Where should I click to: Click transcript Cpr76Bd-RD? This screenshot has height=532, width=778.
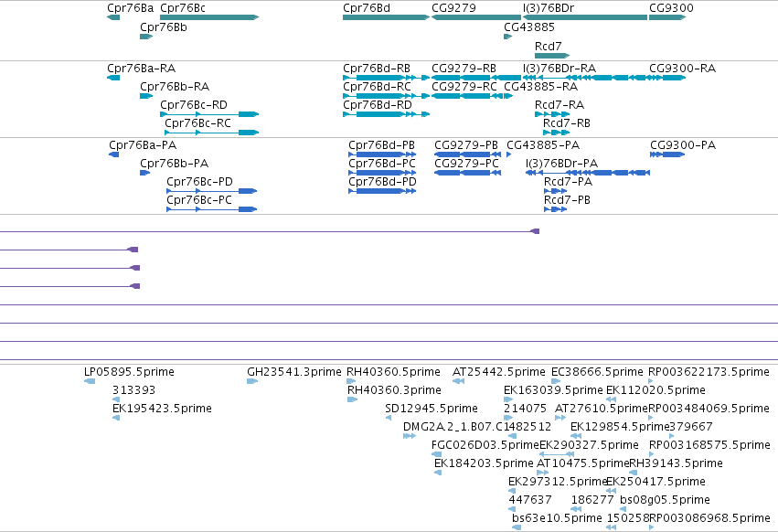(x=386, y=114)
